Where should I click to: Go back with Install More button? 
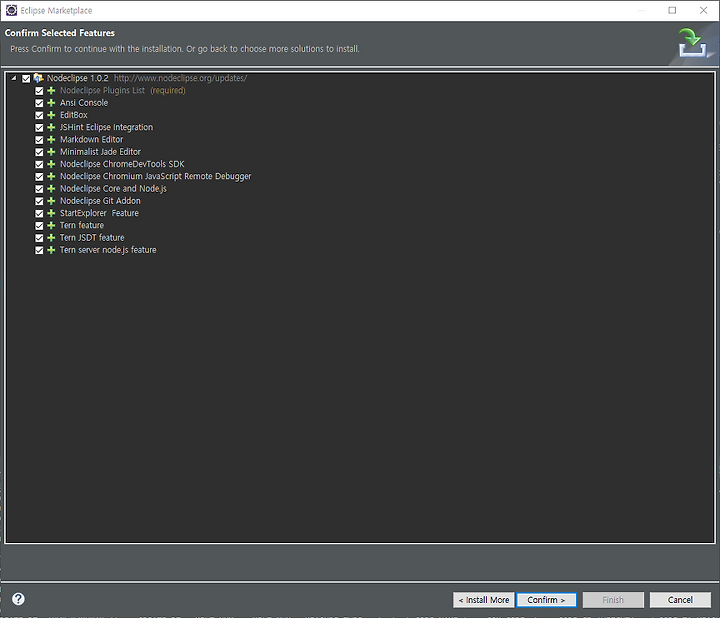pos(484,600)
